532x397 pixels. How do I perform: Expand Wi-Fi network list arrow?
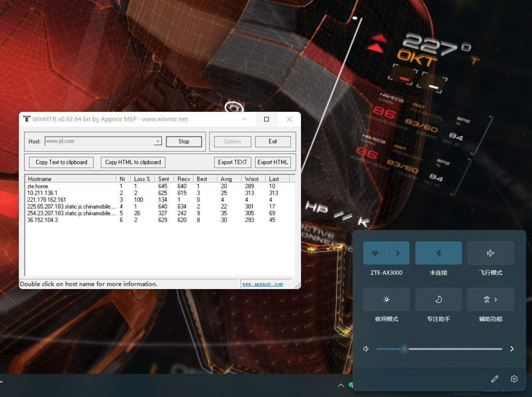click(x=398, y=253)
